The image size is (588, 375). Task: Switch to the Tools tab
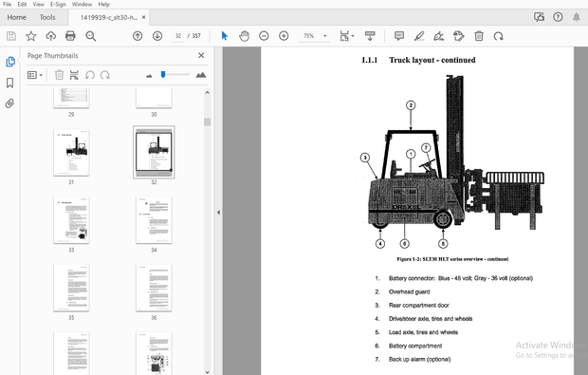coord(47,17)
